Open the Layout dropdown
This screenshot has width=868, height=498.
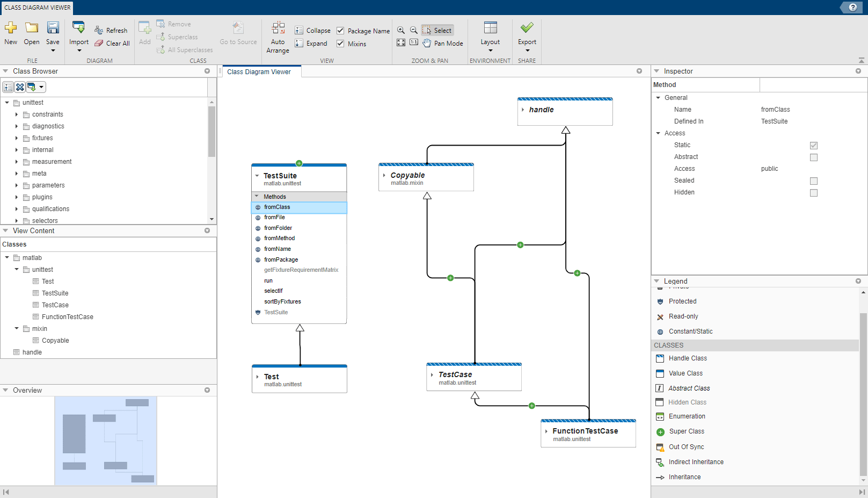click(x=490, y=49)
